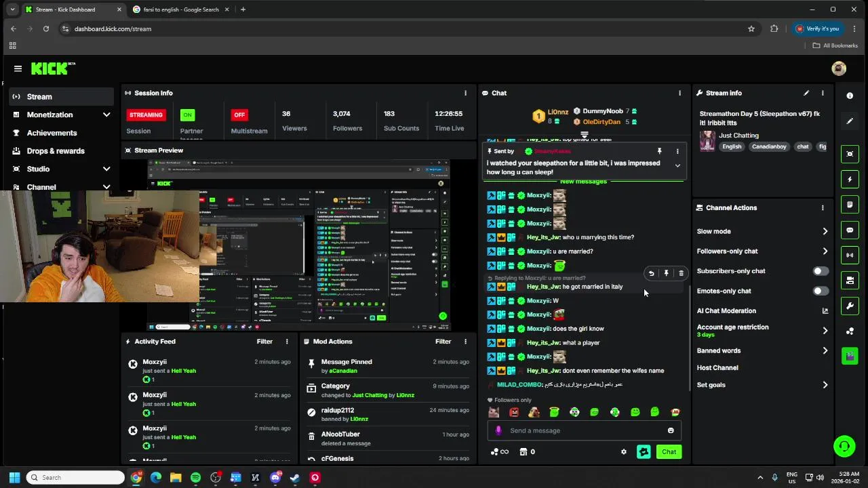The height and width of the screenshot is (488, 868).
Task: Open Mod Actions three-dot menu
Action: tap(465, 342)
